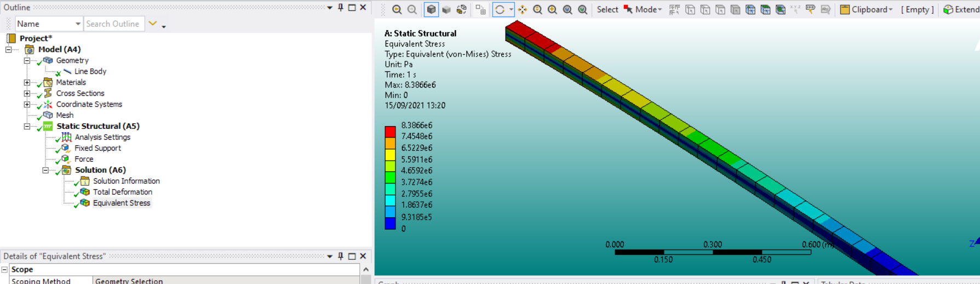Select Total Deformation in the outline

coord(122,192)
